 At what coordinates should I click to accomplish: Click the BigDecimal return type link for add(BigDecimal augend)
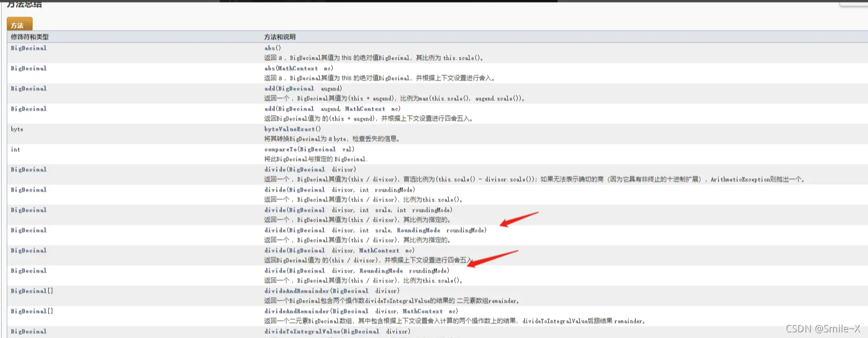[29, 88]
